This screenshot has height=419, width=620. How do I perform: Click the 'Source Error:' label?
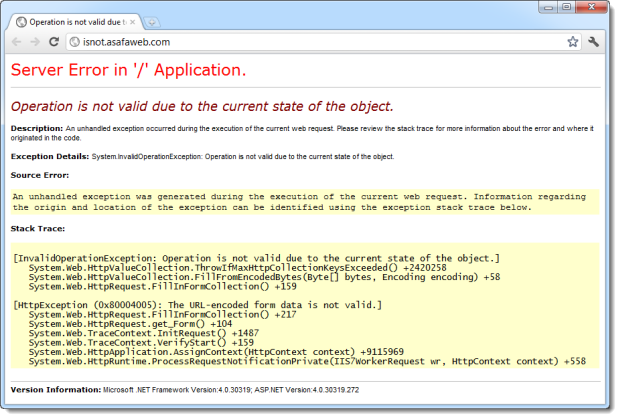(40, 175)
